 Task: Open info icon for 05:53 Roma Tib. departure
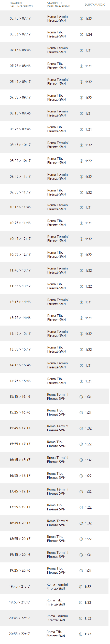(81, 34)
